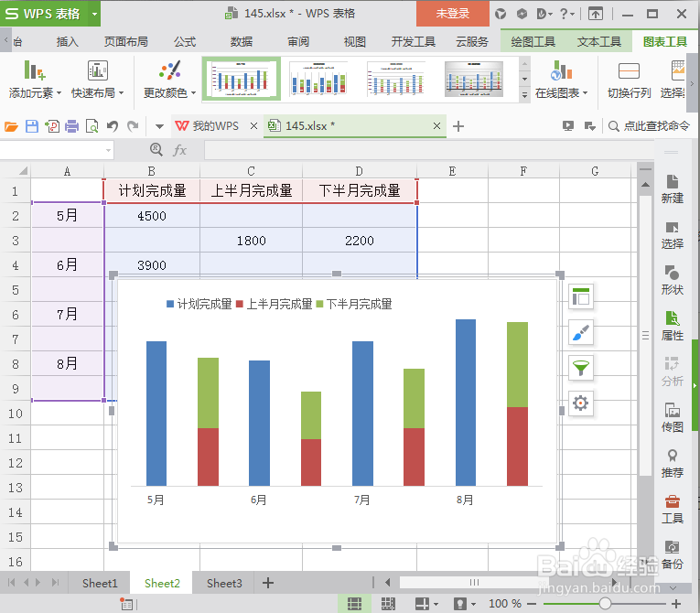Image resolution: width=700 pixels, height=613 pixels.
Task: Toggle eye protection mode in status bar
Action: click(x=460, y=604)
